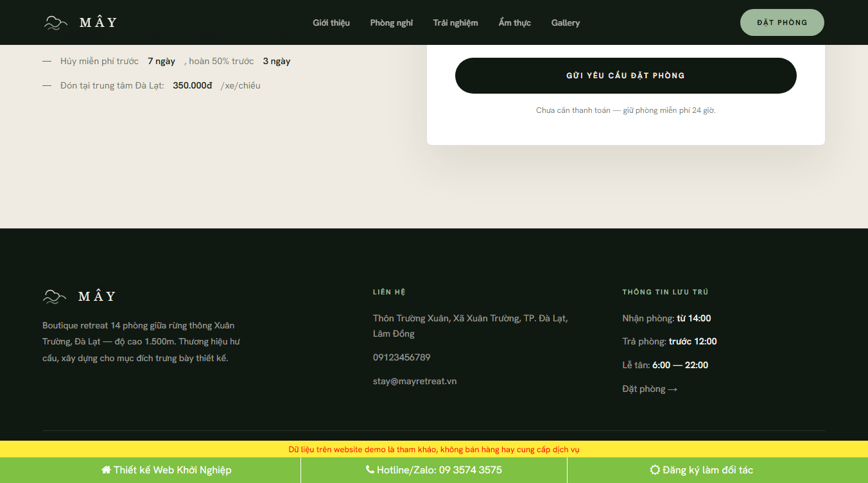The image size is (868, 483).
Task: Click the address Thôn Trường Xuân text
Action: [471, 326]
